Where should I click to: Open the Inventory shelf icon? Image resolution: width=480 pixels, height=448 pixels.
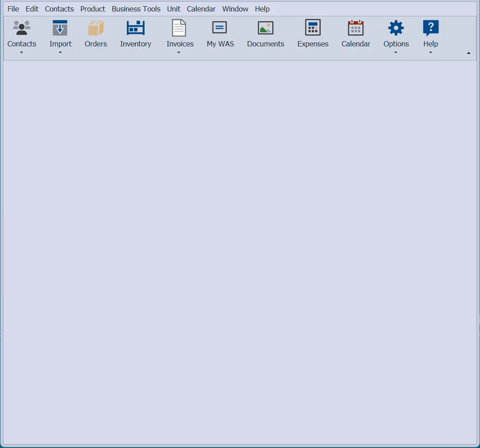(136, 28)
